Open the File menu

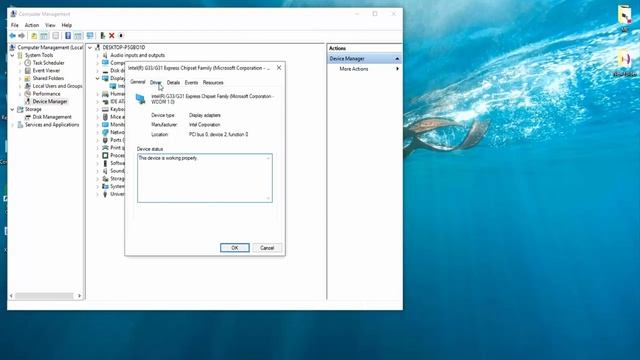[15, 25]
